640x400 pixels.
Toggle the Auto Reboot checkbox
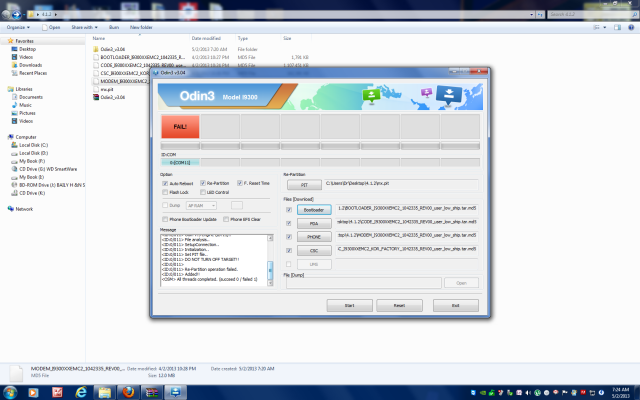pyautogui.click(x=165, y=184)
